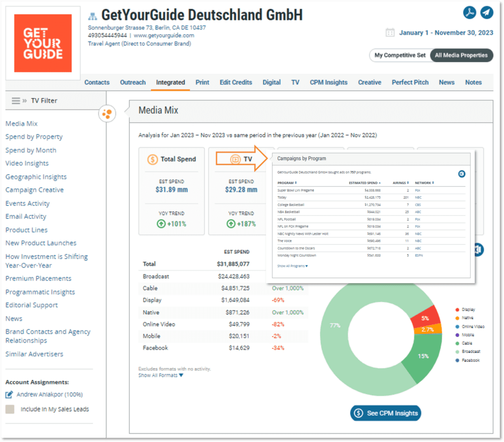Screen dimensions: 504x442
Task: Toggle Broadcast series in chart legend
Action: [x=468, y=352]
